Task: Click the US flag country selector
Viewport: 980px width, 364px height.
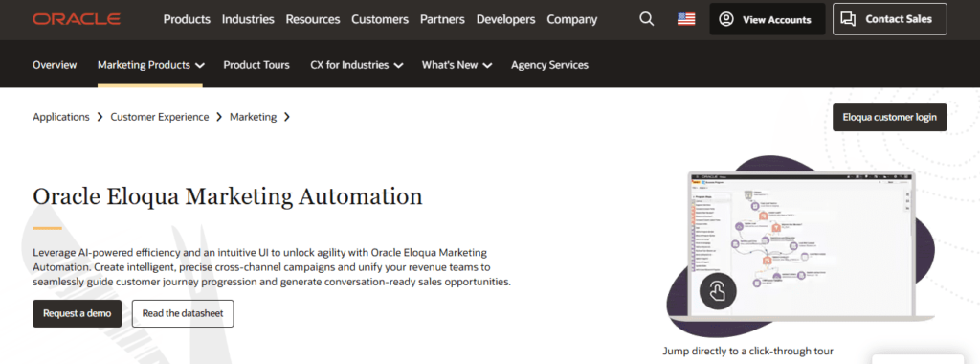Action: coord(686,19)
